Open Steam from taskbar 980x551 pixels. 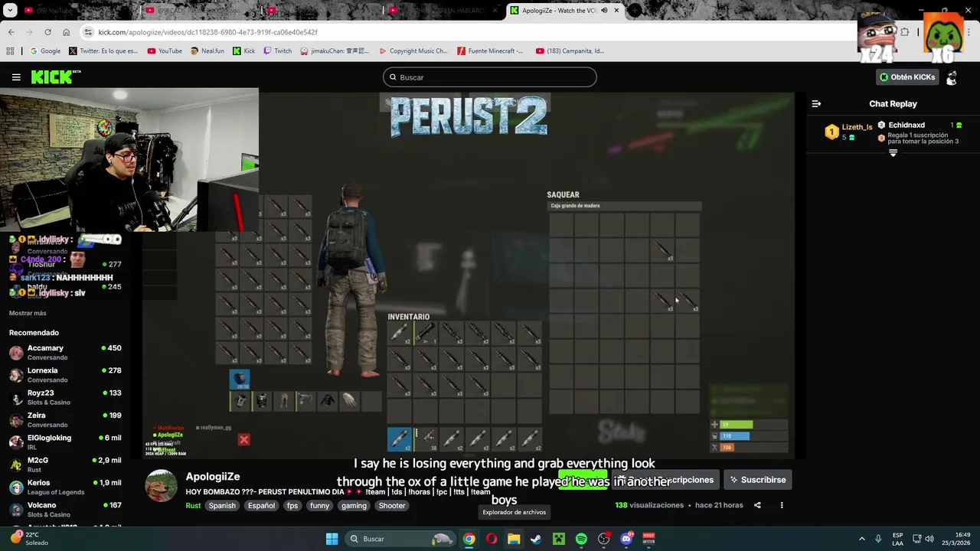point(536,539)
